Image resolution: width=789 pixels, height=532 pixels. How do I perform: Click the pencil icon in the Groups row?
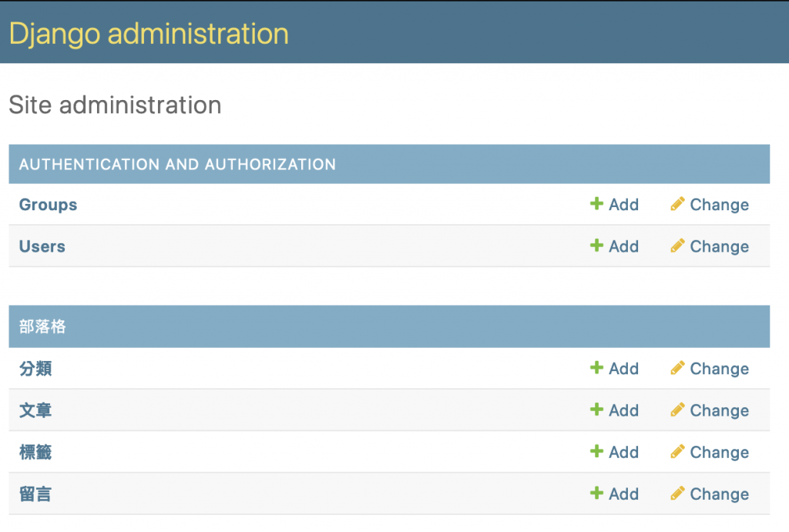pyautogui.click(x=677, y=204)
